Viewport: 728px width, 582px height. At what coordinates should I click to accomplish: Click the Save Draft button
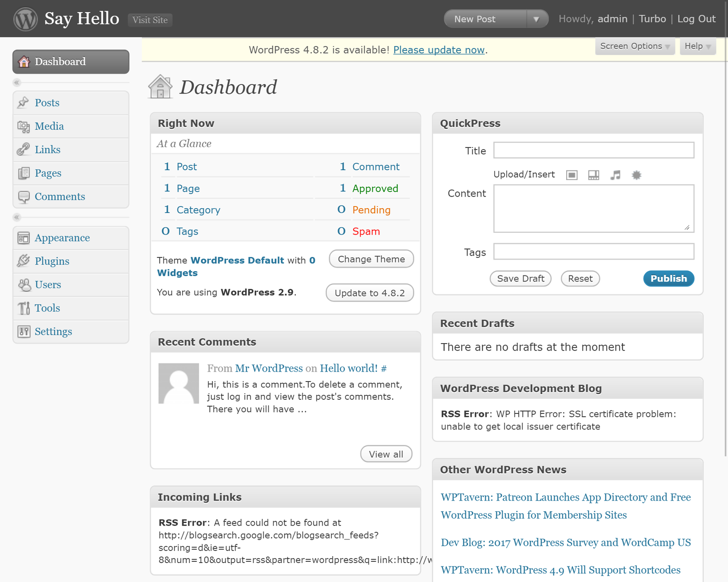tap(521, 278)
